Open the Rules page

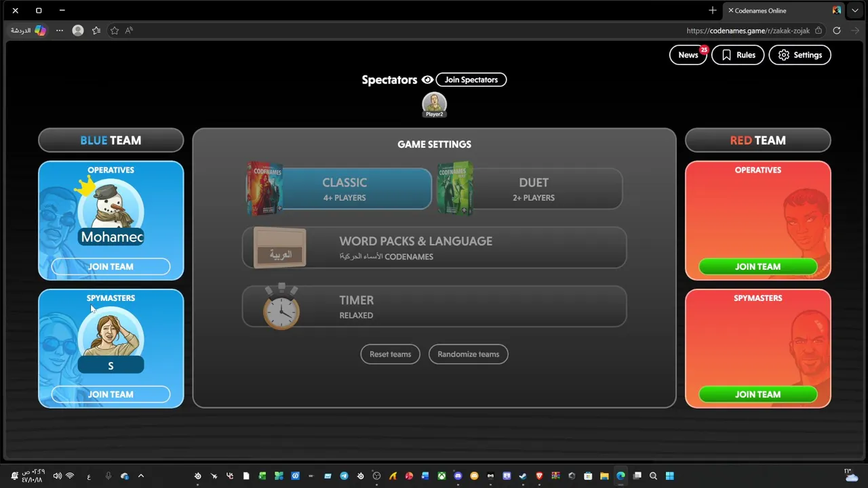point(738,55)
